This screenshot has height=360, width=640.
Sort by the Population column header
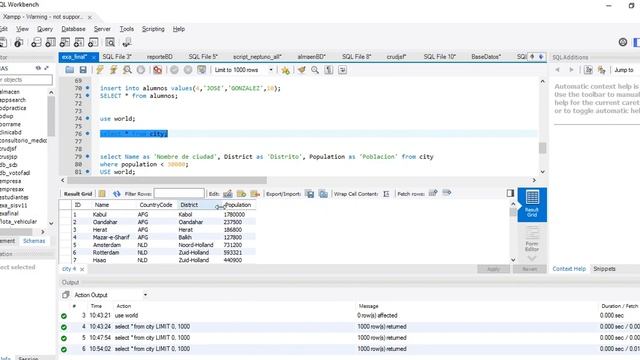(238, 205)
